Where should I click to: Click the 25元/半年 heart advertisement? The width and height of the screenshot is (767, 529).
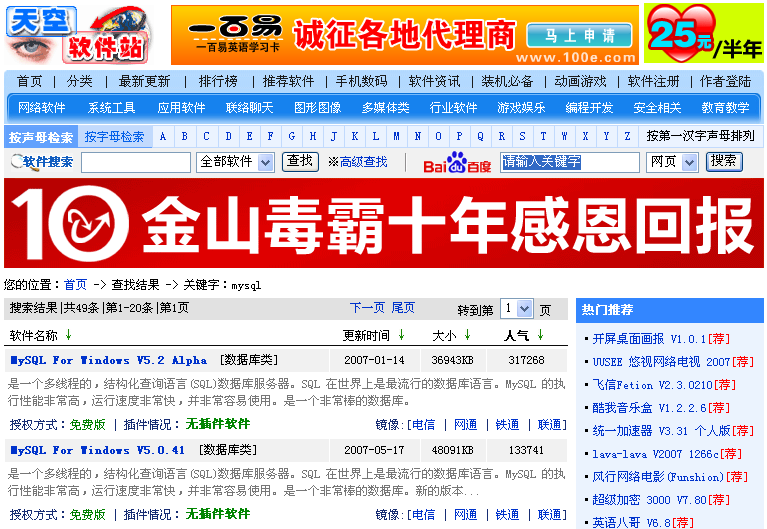(703, 34)
